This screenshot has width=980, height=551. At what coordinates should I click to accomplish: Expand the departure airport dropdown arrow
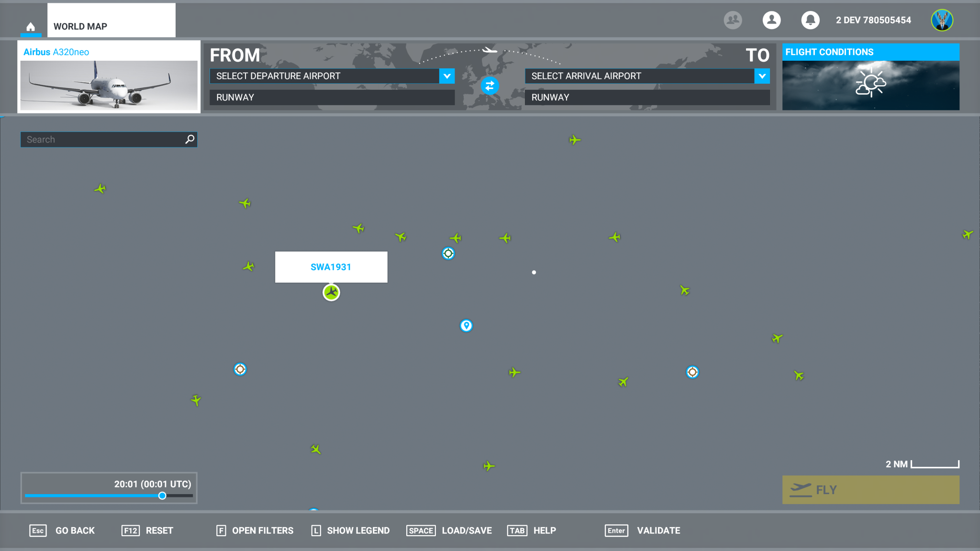pos(447,76)
